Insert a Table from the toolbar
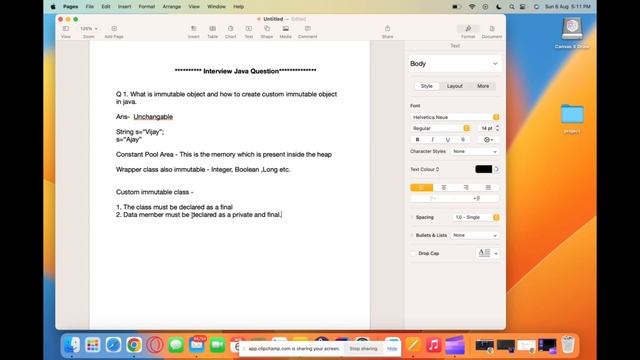 point(213,29)
